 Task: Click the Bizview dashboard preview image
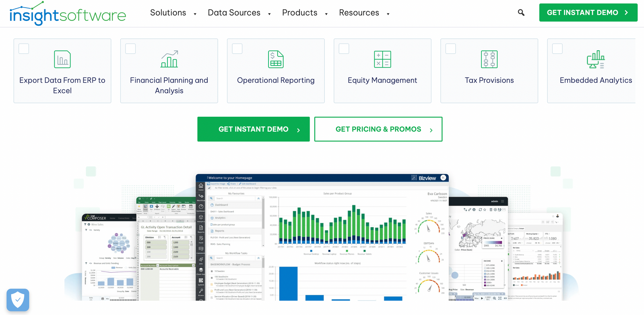pos(322,237)
